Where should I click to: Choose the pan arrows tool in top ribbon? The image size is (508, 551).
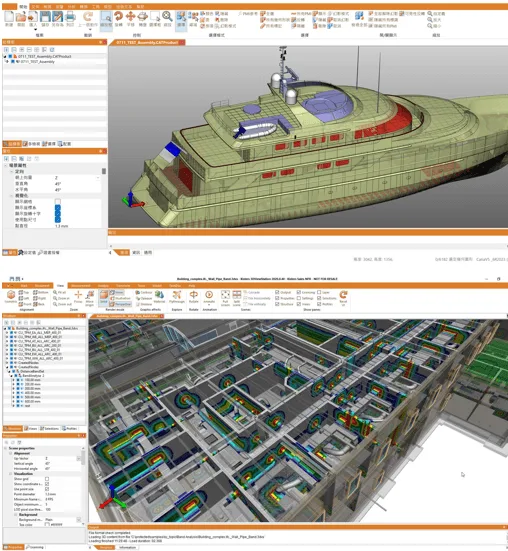pos(130,16)
